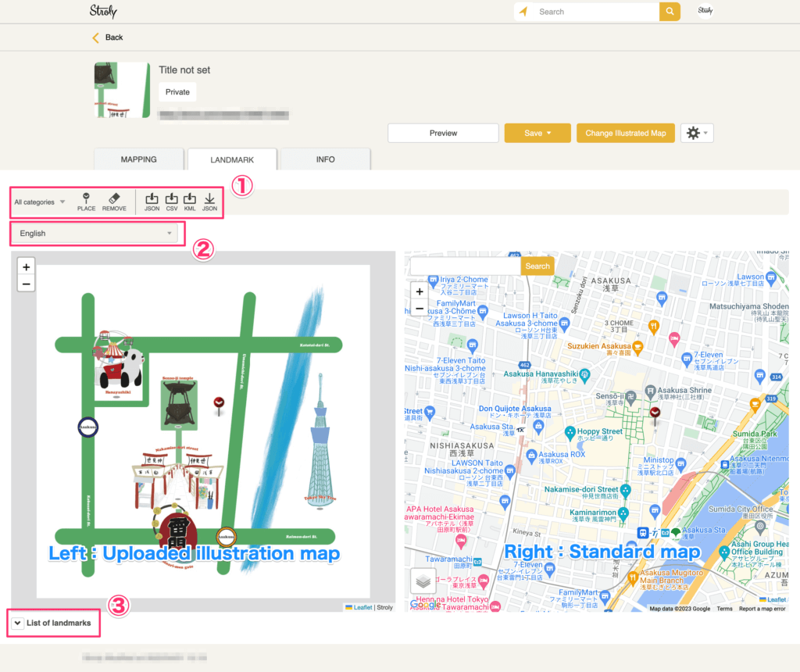The width and height of the screenshot is (800, 672).
Task: Click the standard map Search button
Action: [537, 266]
